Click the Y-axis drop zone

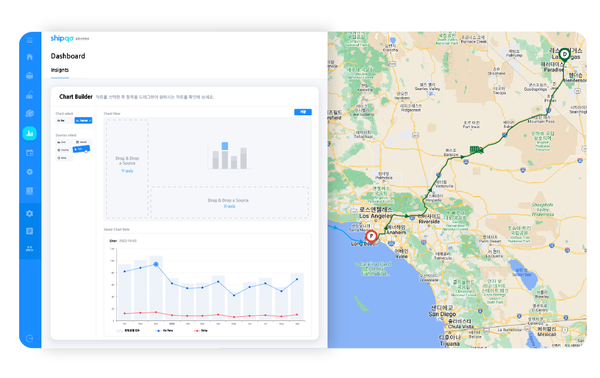click(127, 169)
